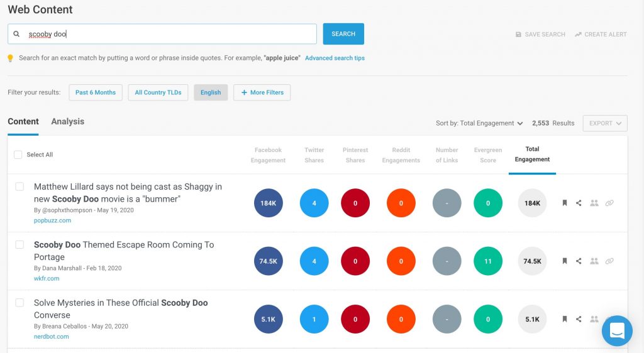Click the Create Alert trend icon
This screenshot has height=353, width=644.
pos(578,35)
